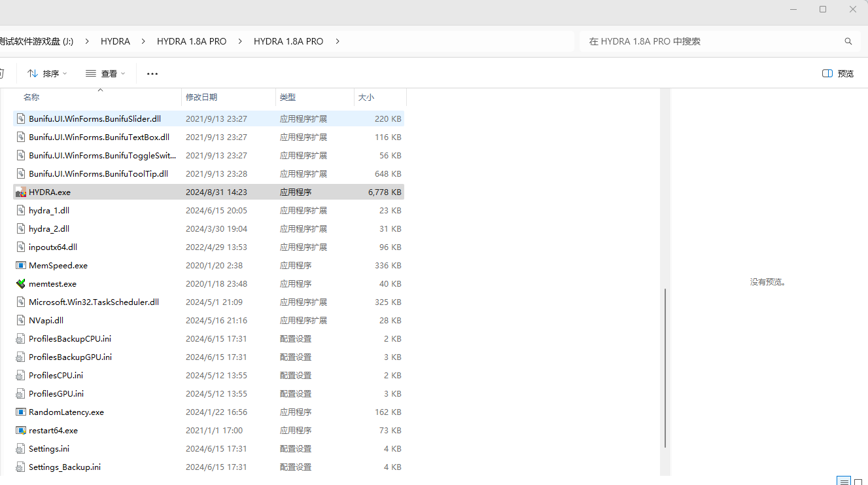Select the BunifuTextBox.dll file icon
This screenshot has width=868, height=485.
(x=21, y=137)
